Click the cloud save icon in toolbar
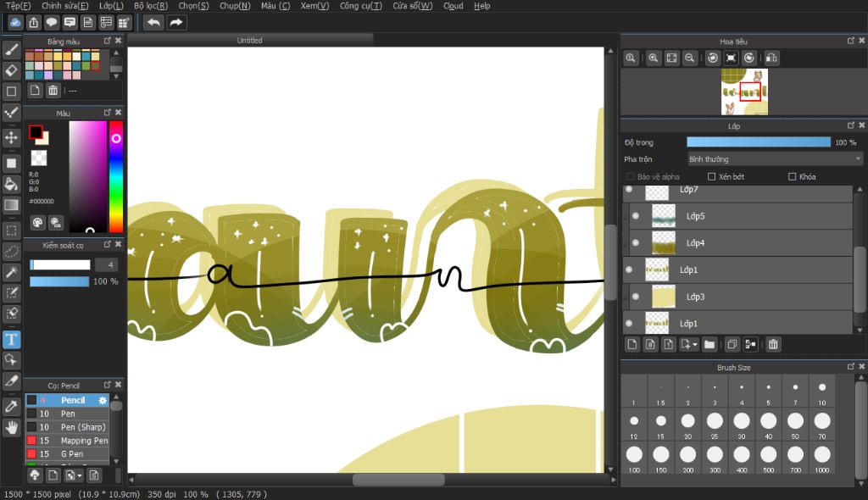The width and height of the screenshot is (868, 500). pos(15,23)
